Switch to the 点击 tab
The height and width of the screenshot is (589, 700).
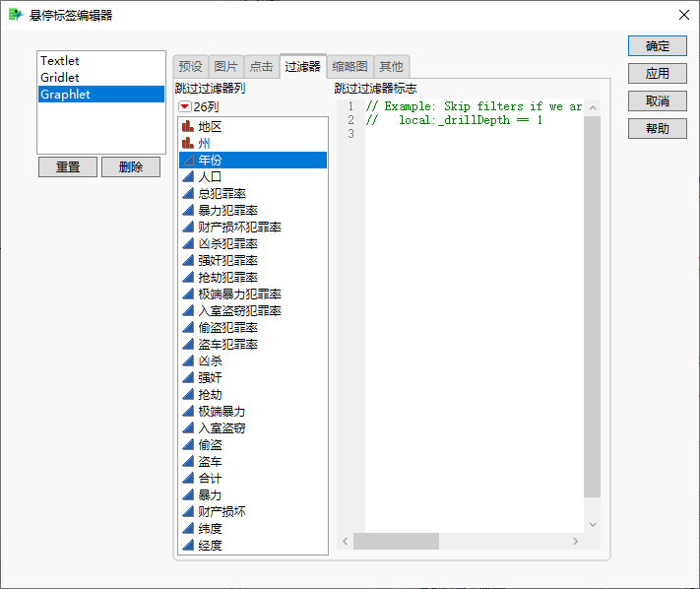pos(261,67)
